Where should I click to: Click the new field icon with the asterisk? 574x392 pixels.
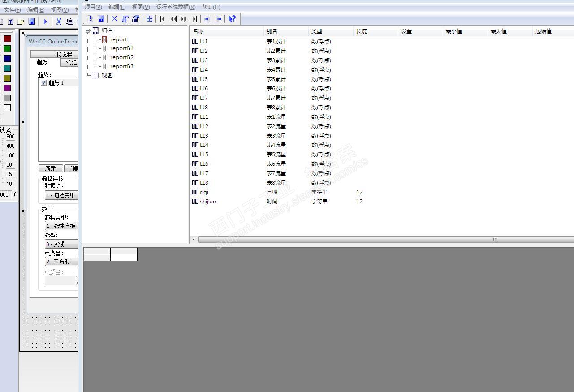[x=125, y=19]
